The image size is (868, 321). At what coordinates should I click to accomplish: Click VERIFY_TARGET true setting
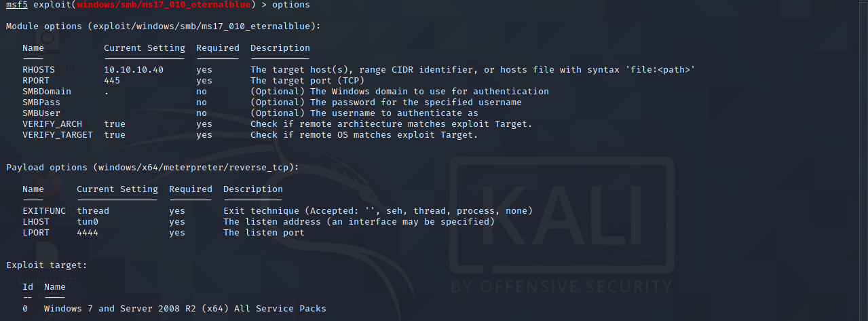[x=115, y=135]
